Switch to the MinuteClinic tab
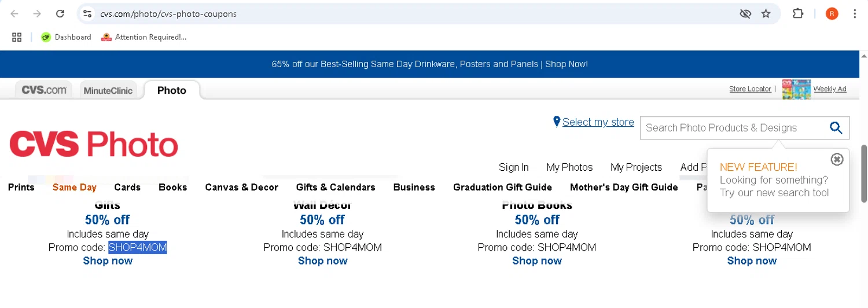 tap(108, 90)
